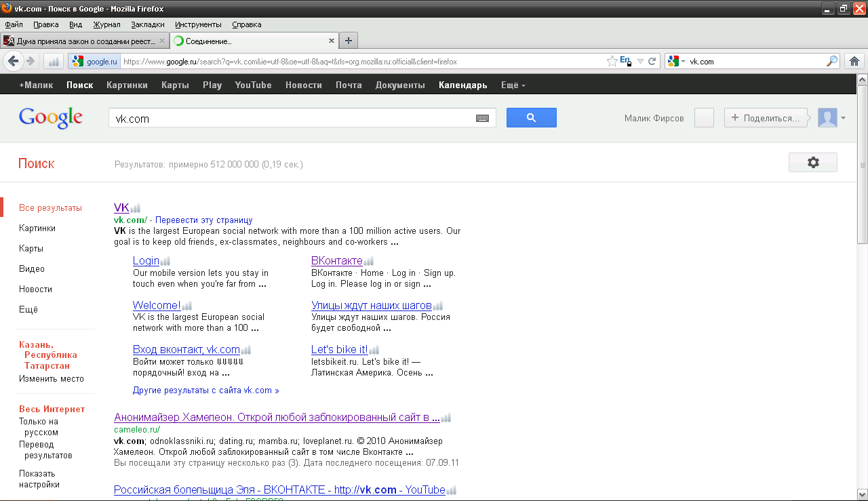
Task: Click Изменить место in the sidebar
Action: click(52, 379)
